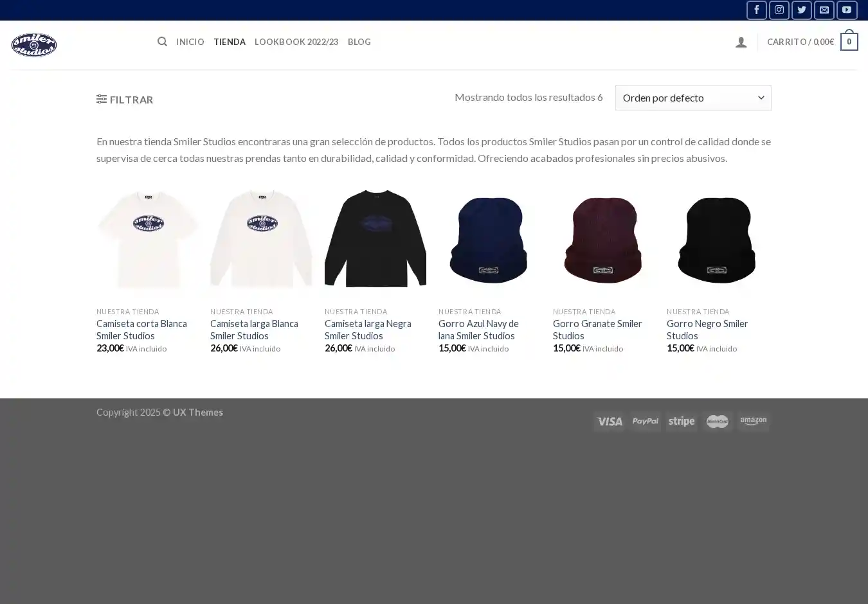Image resolution: width=868 pixels, height=604 pixels.
Task: Click the email envelope icon
Action: (824, 10)
